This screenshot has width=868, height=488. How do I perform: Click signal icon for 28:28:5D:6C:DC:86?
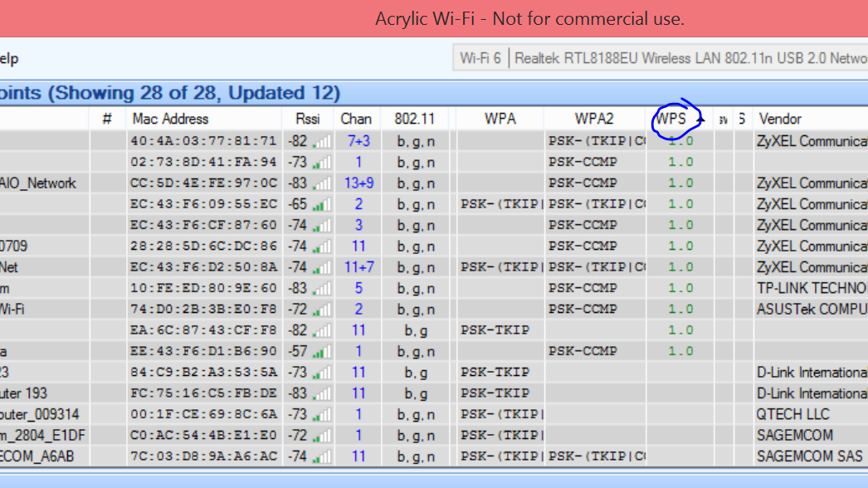(322, 246)
